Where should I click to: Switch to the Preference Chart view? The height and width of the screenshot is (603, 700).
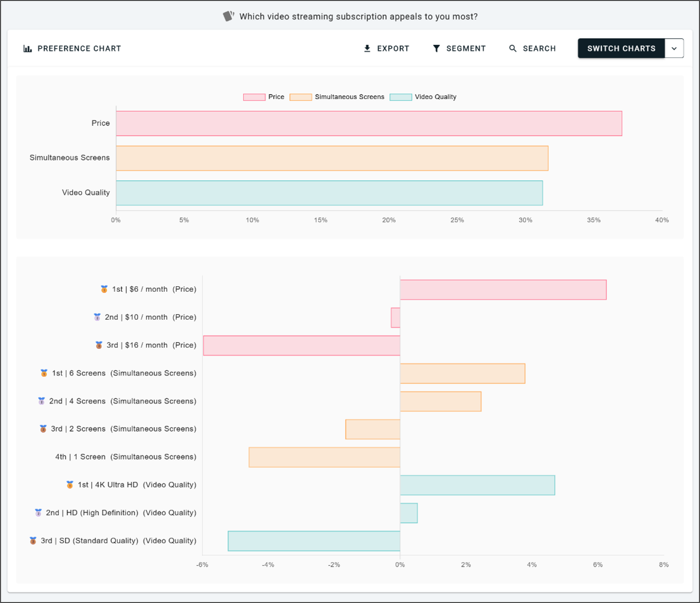[x=79, y=48]
